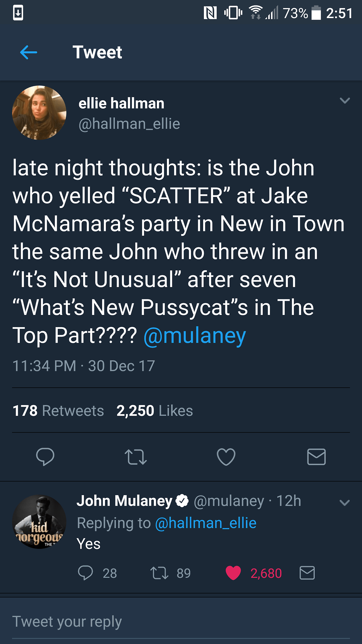Open ellie hallman's profile picture
Viewport: 362px width, 644px height.
click(39, 113)
